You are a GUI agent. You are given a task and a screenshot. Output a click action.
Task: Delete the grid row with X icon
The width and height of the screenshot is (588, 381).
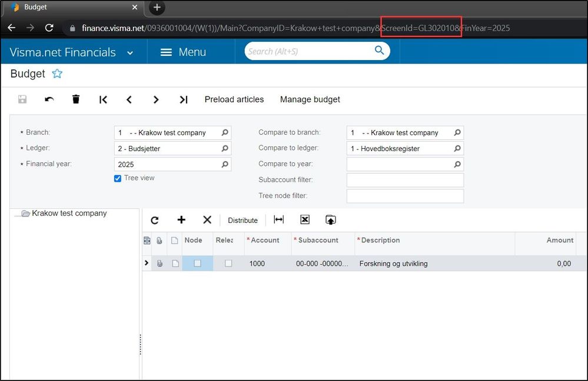207,219
